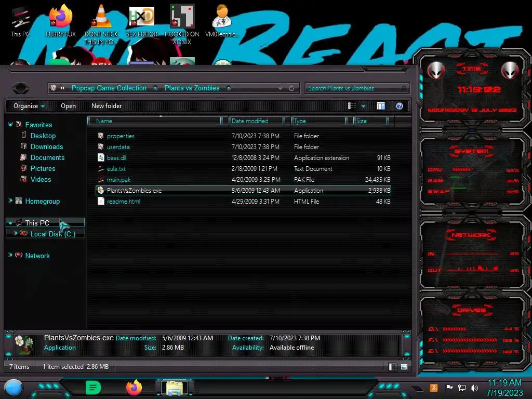The height and width of the screenshot is (399, 532).
Task: Refresh the Plants vs Zombies folder
Action: (291, 88)
